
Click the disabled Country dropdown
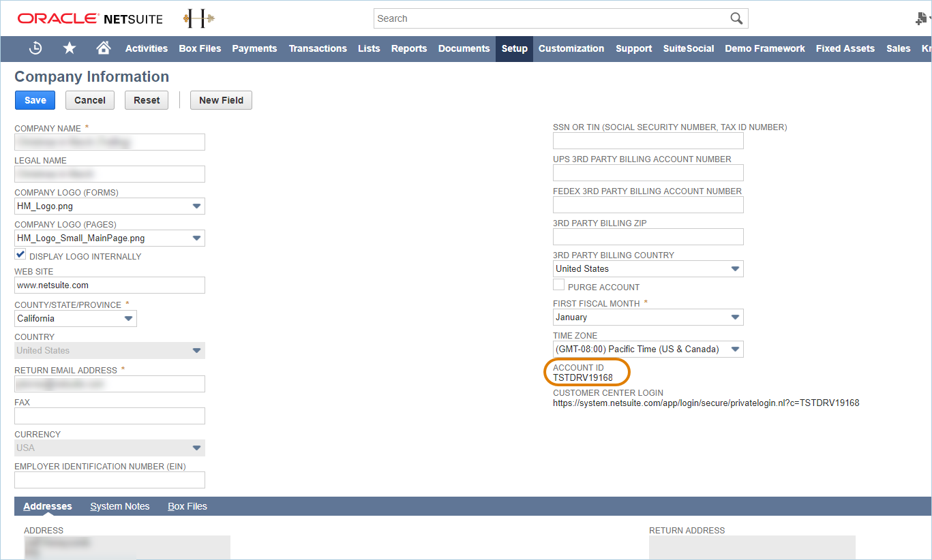110,350
